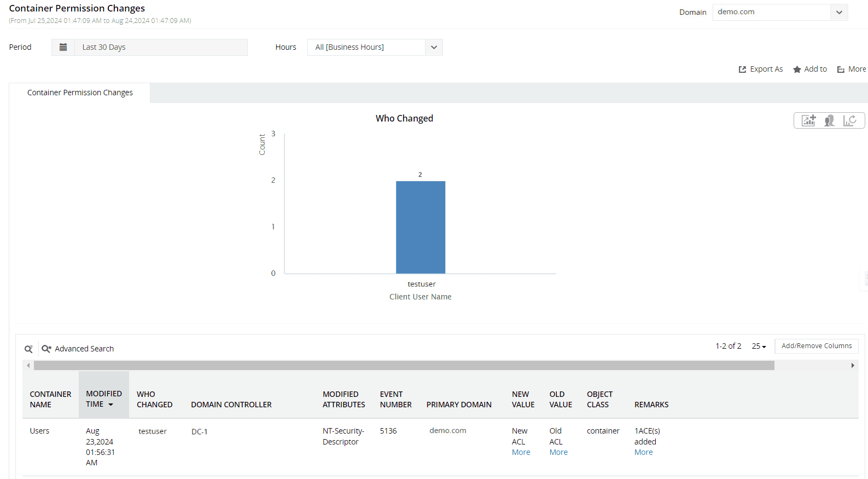868x479 pixels.
Task: Open the Domain dropdown
Action: (x=838, y=12)
